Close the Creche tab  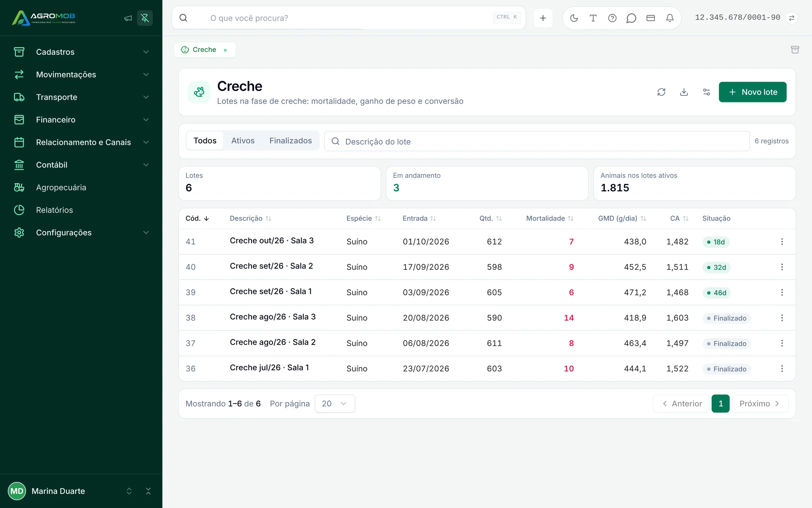(225, 50)
